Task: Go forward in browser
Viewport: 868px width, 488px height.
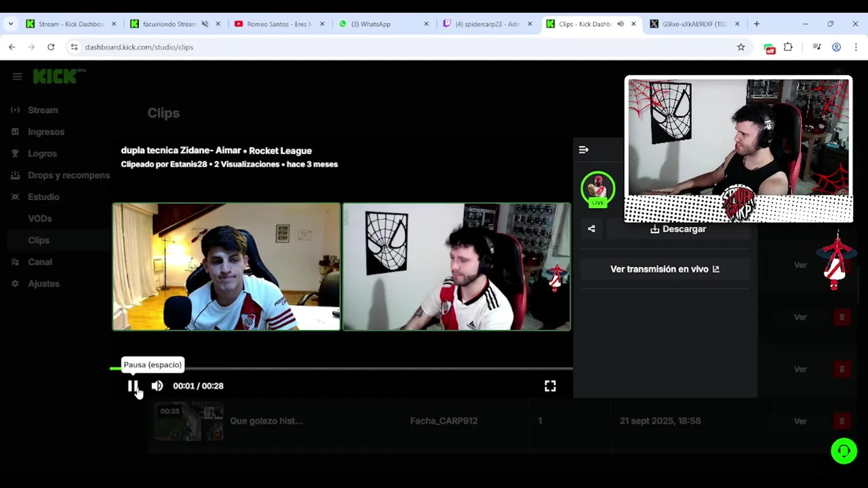Action: 31,47
